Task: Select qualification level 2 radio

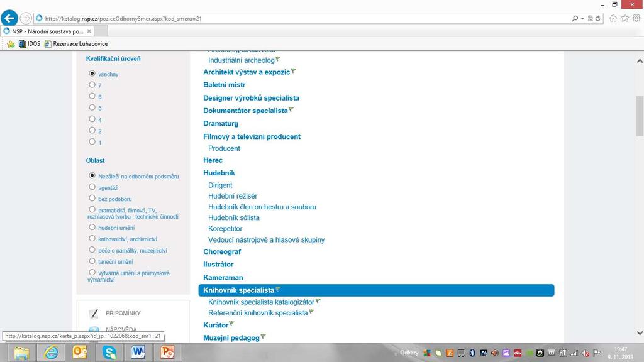Action: (x=92, y=130)
